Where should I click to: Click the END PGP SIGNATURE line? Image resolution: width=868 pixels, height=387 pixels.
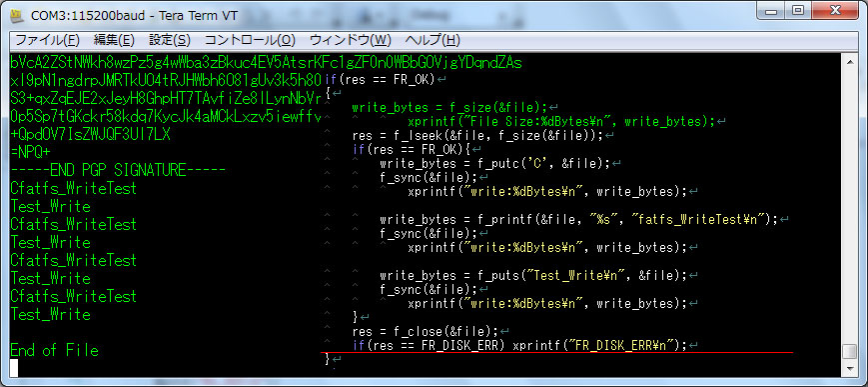click(118, 170)
